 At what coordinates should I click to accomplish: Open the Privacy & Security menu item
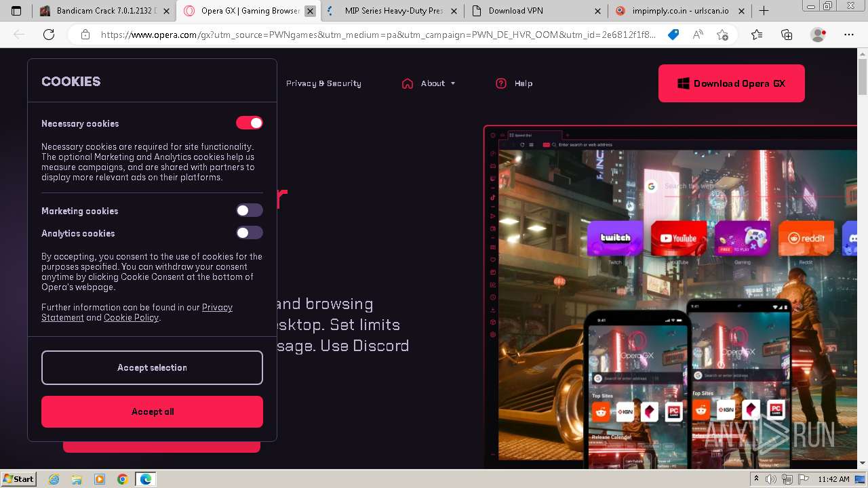tap(323, 83)
